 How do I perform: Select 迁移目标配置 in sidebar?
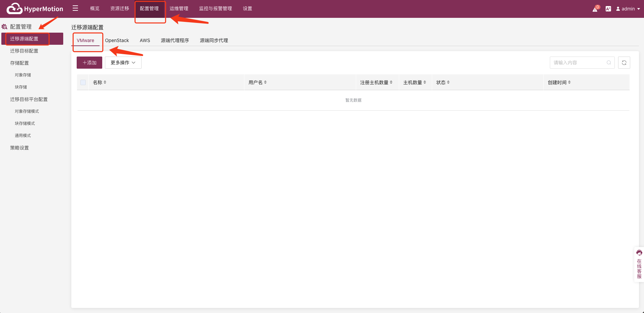24,51
